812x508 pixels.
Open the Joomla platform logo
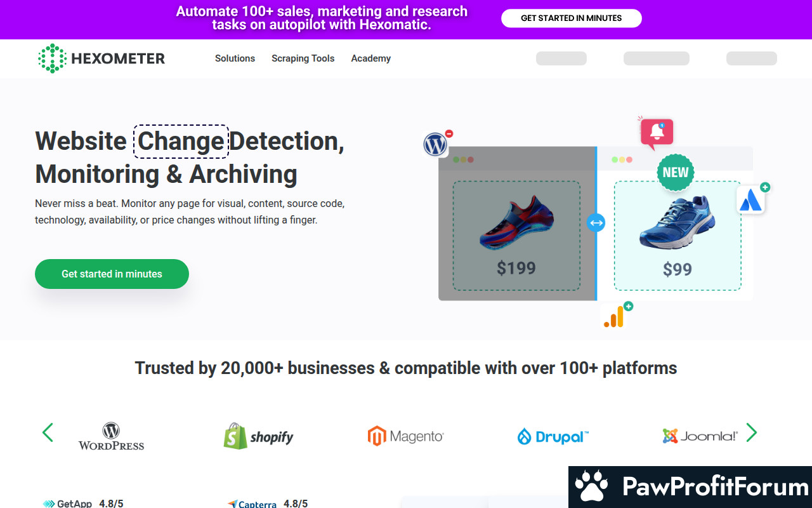point(700,436)
